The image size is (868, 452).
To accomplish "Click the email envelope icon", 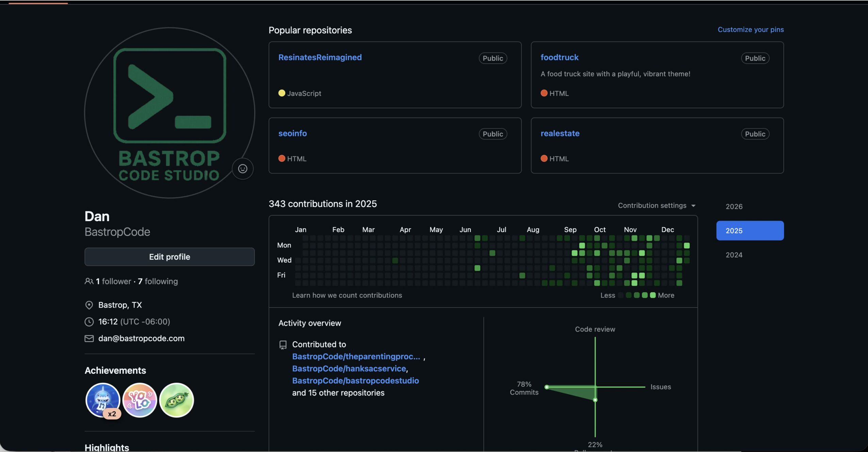I will click(89, 338).
